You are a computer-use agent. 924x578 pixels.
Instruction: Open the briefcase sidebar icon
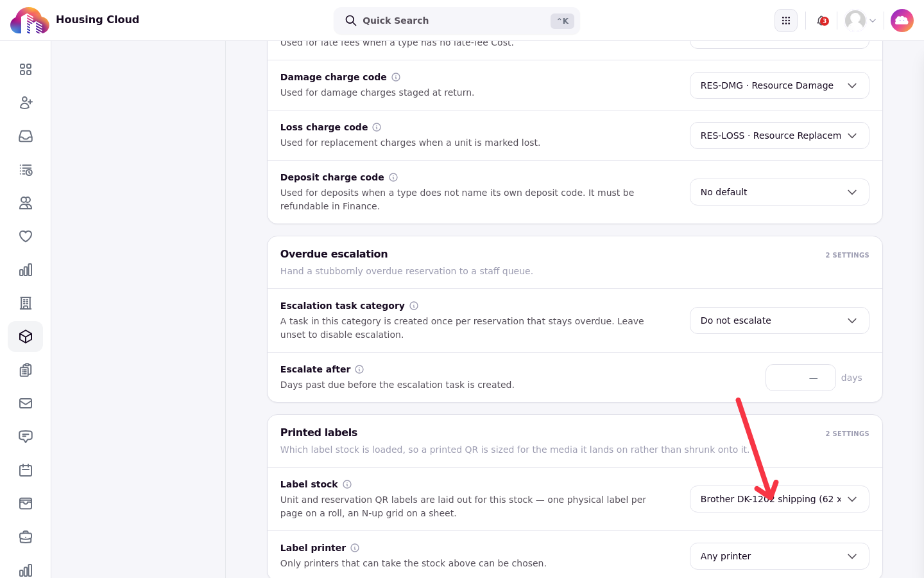tap(26, 537)
